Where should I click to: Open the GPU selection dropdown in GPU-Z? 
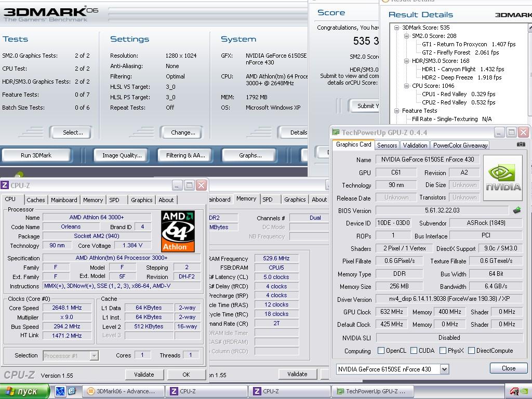(x=445, y=369)
